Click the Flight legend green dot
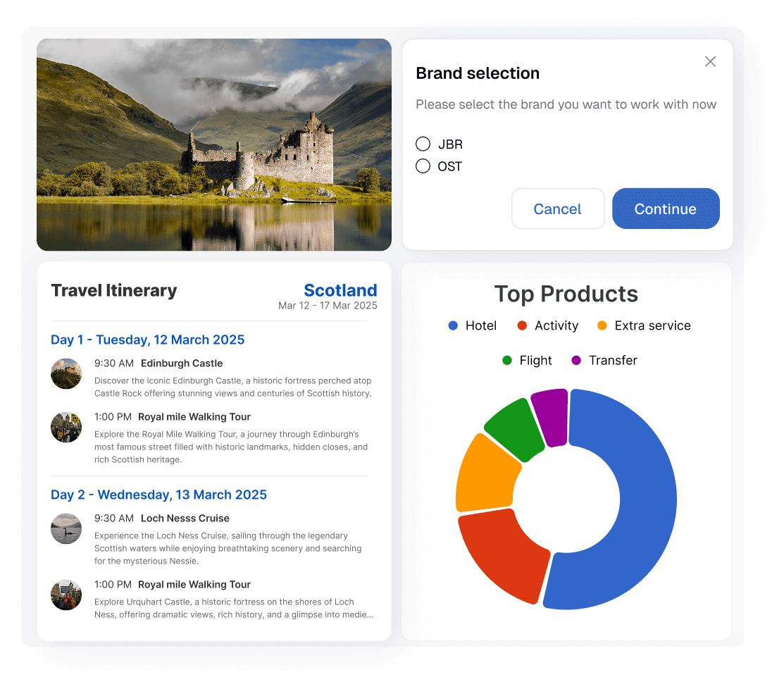This screenshot has width=784, height=689. (x=507, y=361)
